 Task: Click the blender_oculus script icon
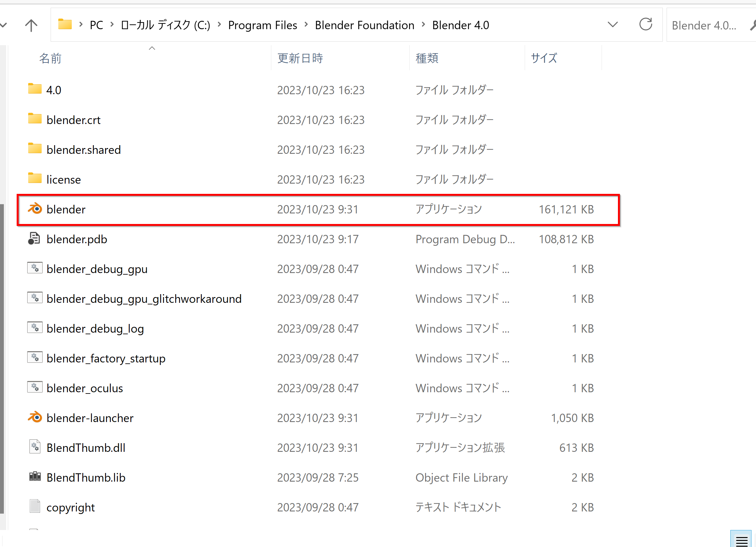[x=35, y=387]
